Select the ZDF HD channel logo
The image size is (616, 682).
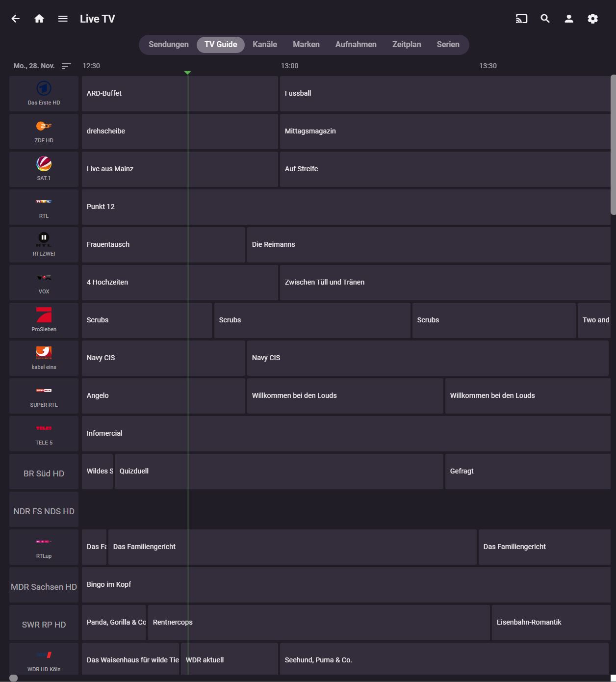click(44, 126)
